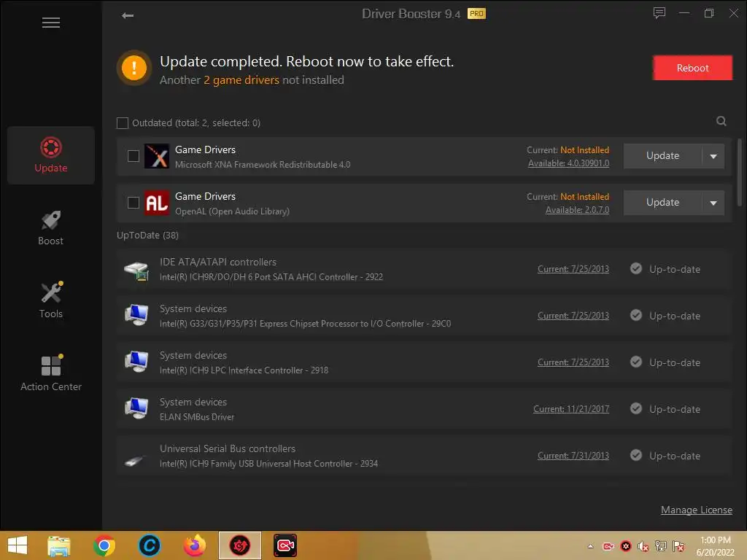Click the OpenAL red AL icon
The image size is (747, 560).
(x=157, y=203)
